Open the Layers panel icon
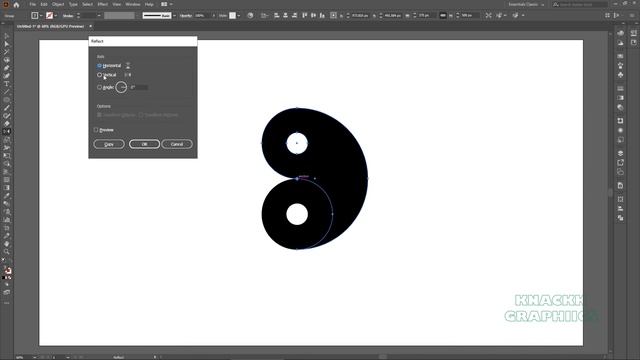Image resolution: width=640 pixels, height=360 pixels. tap(620, 153)
